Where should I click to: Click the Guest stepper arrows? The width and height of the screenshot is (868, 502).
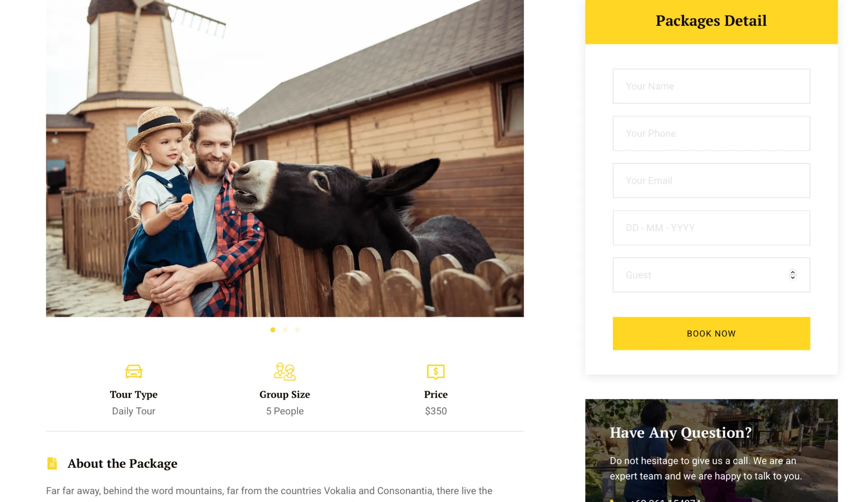[792, 275]
